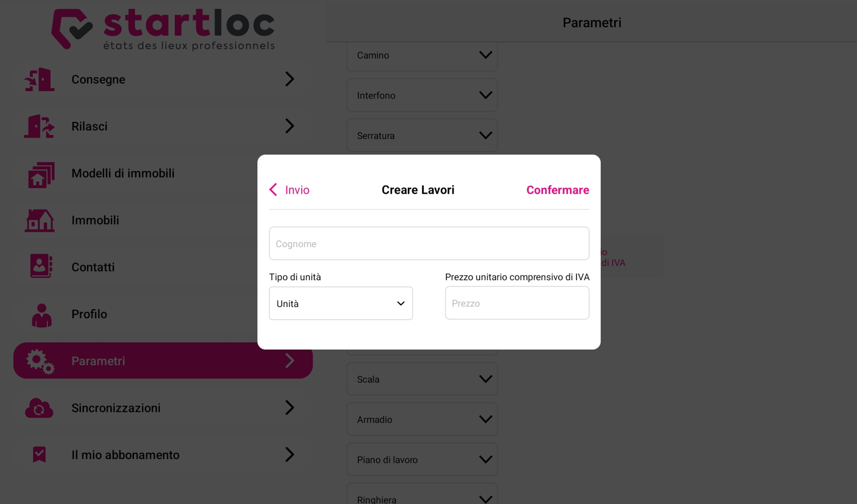This screenshot has width=857, height=504.
Task: Click Il mio abbonamento bookmark icon
Action: click(x=39, y=454)
